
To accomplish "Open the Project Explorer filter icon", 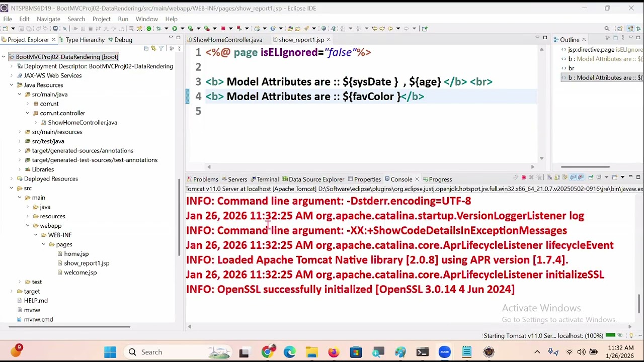I will point(161,48).
